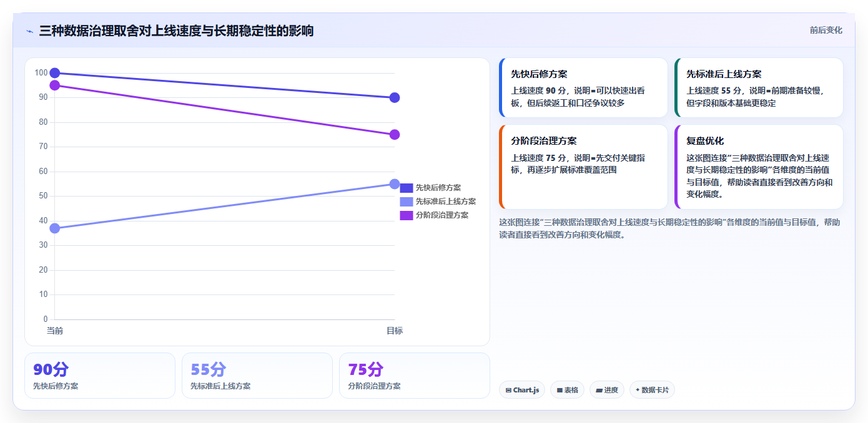Screen dimensions: 868x423
Task: Select the 分阶段治理方案 point at 目标
Action: coord(395,135)
